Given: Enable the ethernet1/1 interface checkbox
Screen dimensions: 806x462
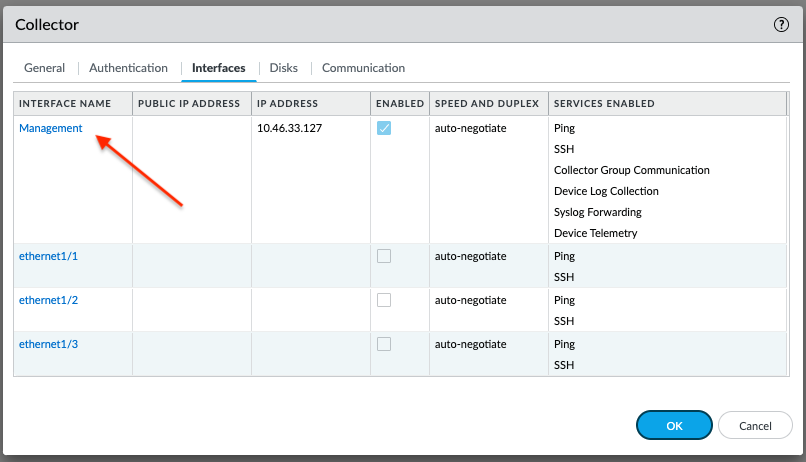Looking at the screenshot, I should pos(384,256).
